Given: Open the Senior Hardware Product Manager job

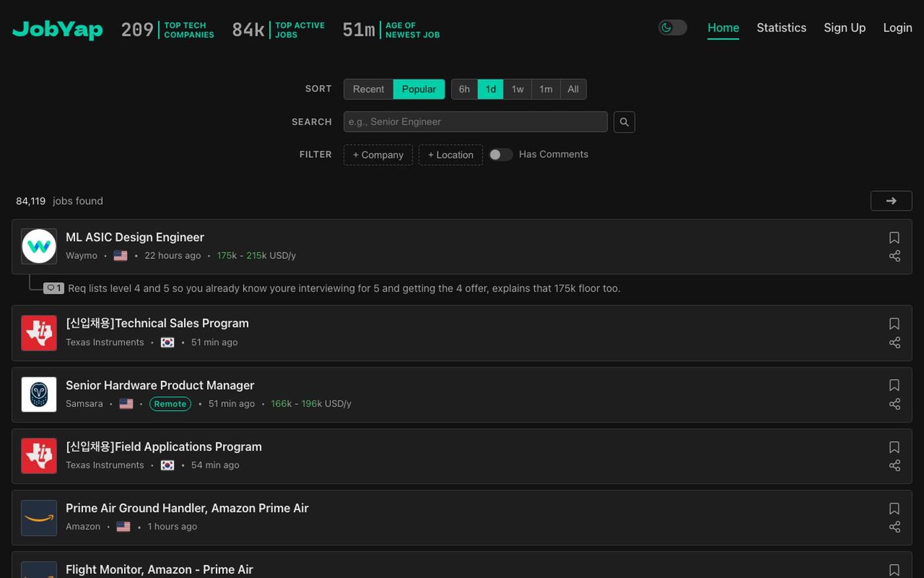Looking at the screenshot, I should click(x=160, y=385).
